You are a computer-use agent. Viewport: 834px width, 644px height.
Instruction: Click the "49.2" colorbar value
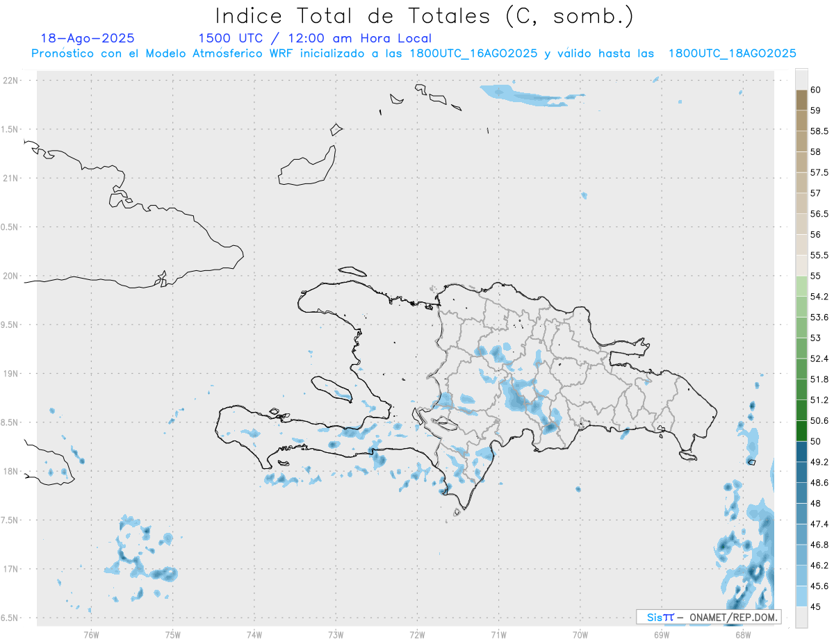(819, 462)
